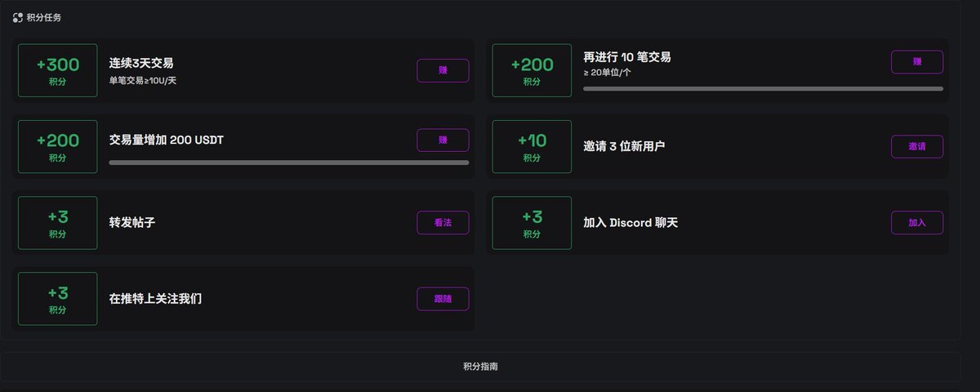Click the +10 积分 badge
The height and width of the screenshot is (392, 980).
(x=532, y=146)
